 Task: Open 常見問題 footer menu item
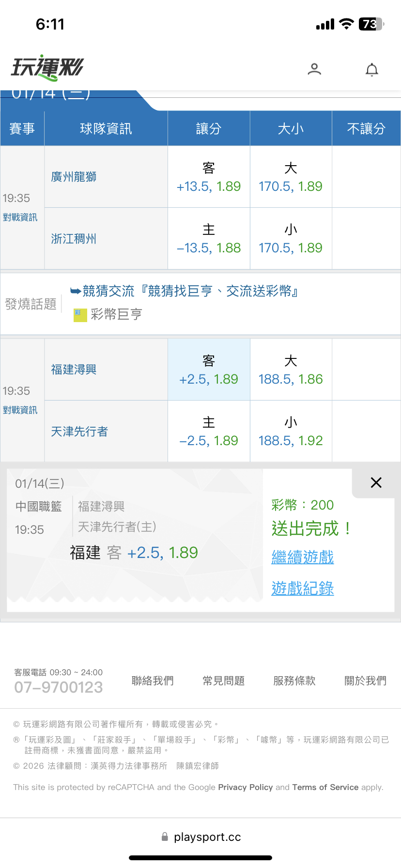pos(223,681)
